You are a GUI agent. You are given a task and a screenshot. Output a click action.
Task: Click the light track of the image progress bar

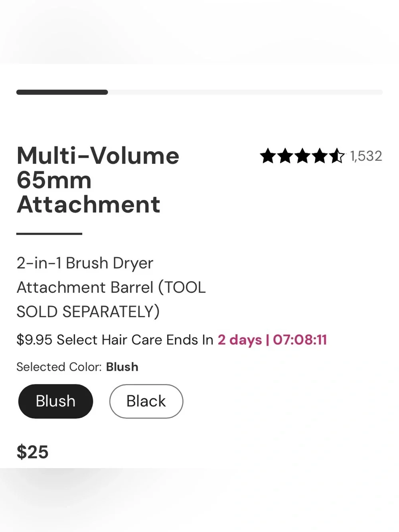[x=245, y=92]
